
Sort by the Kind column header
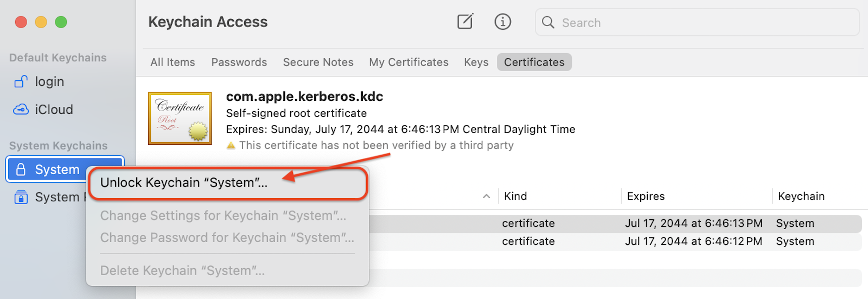(515, 196)
